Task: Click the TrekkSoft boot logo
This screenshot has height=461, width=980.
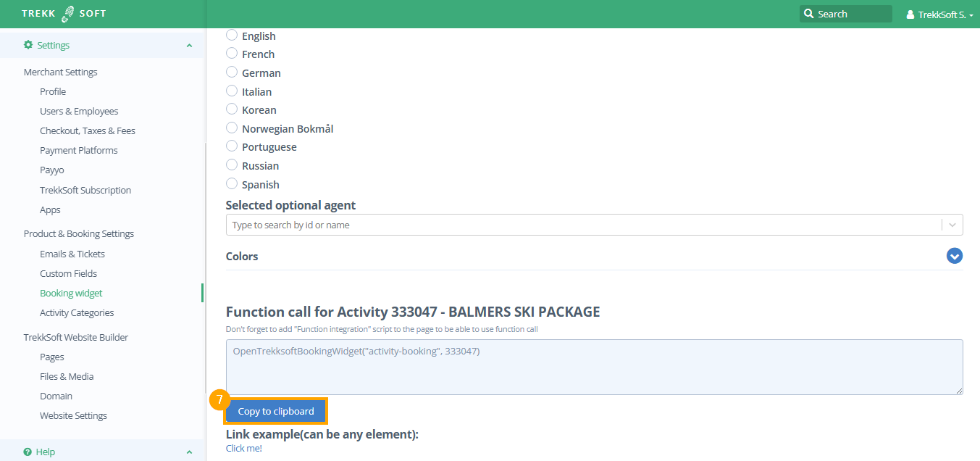Action: [x=68, y=14]
